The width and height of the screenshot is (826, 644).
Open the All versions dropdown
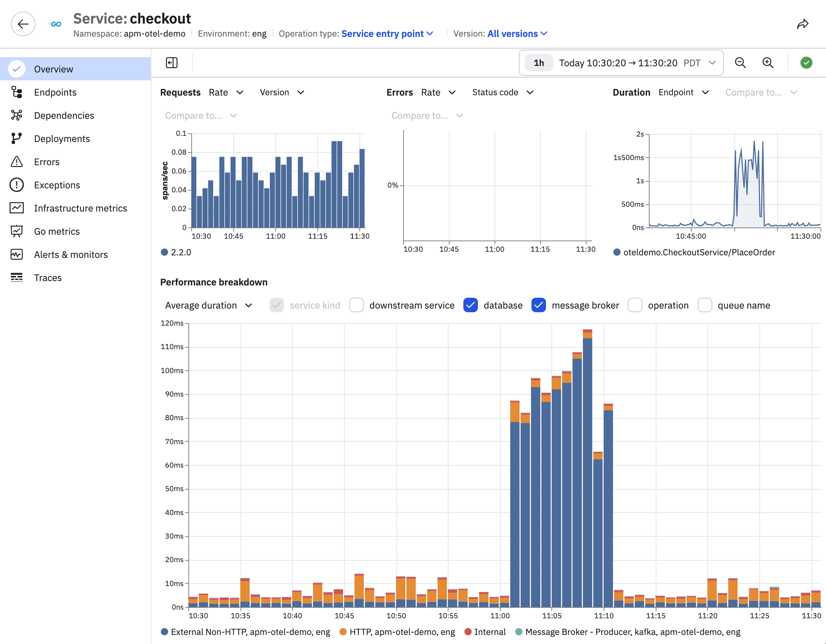pyautogui.click(x=517, y=34)
